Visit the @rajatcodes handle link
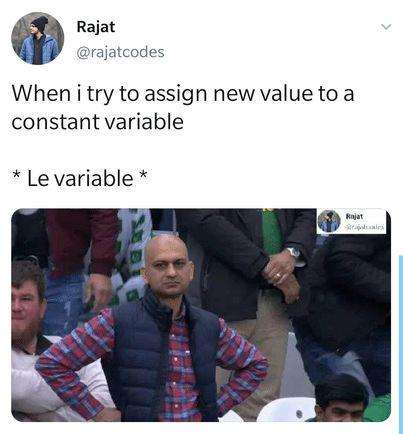The width and height of the screenshot is (403, 434). (x=120, y=52)
